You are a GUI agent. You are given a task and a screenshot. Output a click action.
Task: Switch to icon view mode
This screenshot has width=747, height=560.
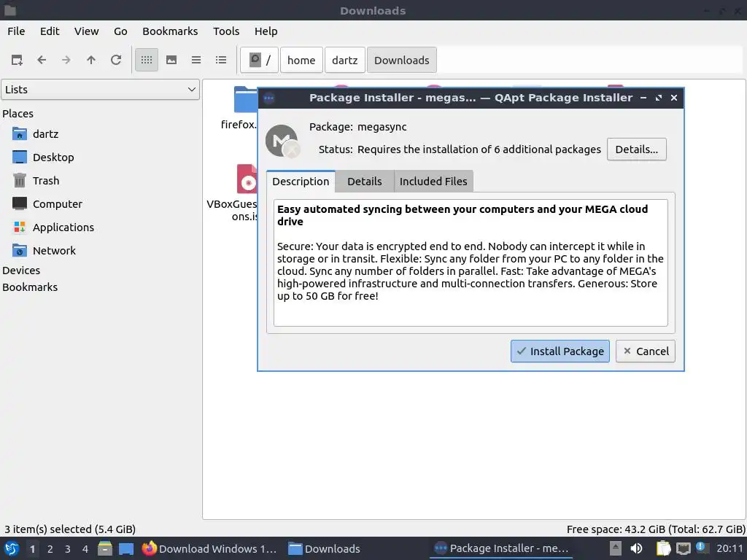coord(147,60)
